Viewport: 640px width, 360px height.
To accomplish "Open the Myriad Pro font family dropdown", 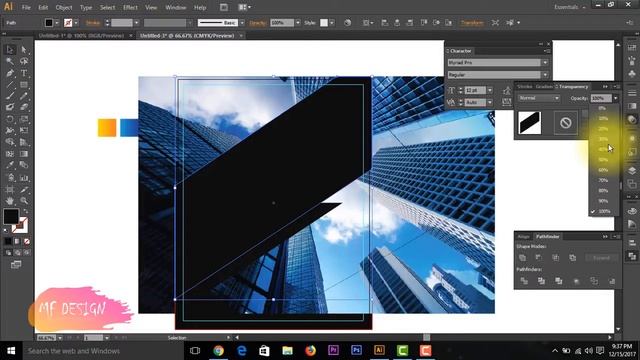I will coord(545,63).
